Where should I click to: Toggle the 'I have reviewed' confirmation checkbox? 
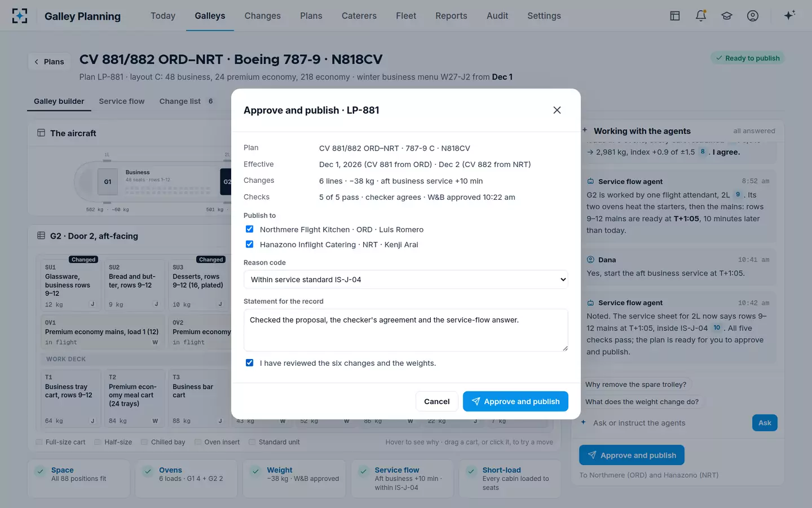249,363
